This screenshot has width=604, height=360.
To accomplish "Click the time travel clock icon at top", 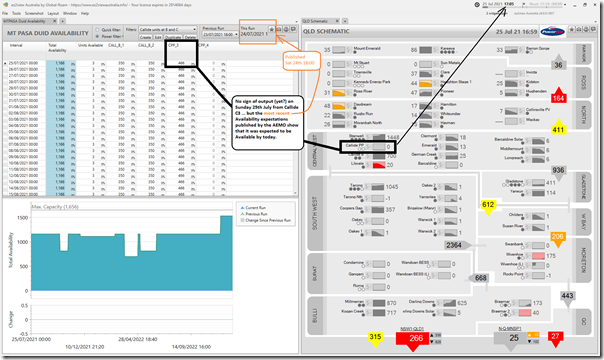I will 477,5.
